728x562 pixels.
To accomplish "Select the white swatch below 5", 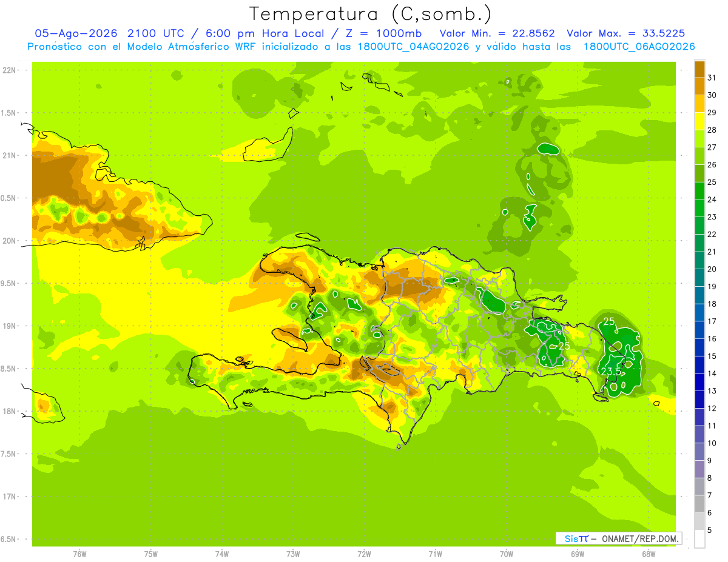I will (x=699, y=539).
